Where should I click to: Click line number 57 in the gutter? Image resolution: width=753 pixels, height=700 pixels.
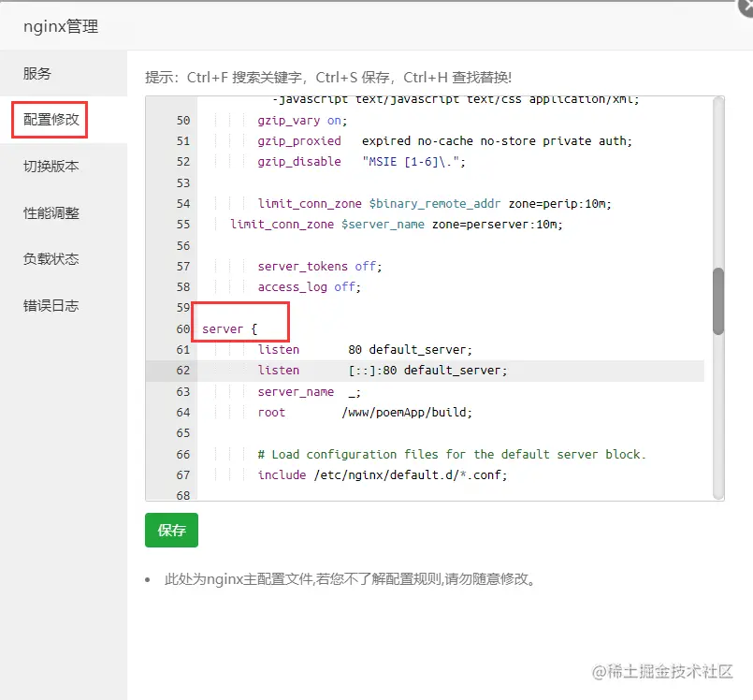click(x=183, y=266)
